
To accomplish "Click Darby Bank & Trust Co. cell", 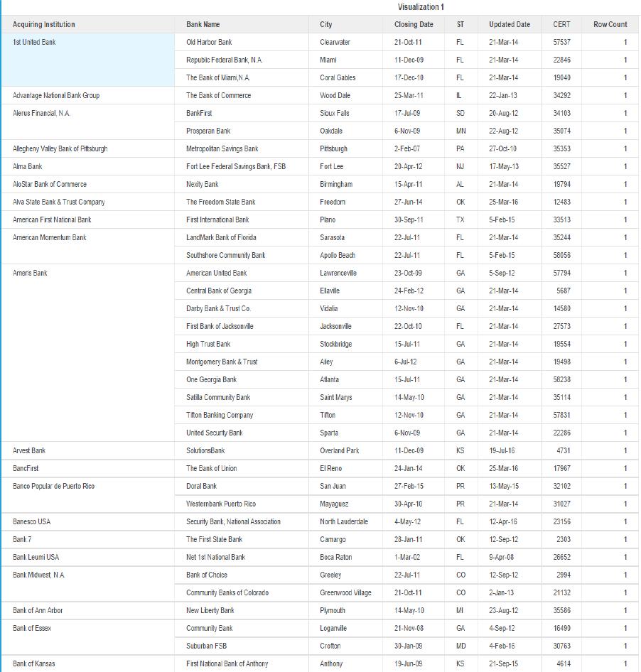I will [242, 308].
